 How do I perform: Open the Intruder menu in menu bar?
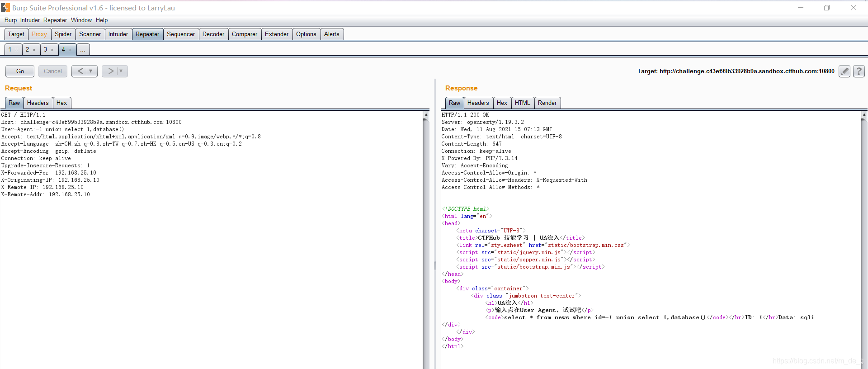(x=30, y=20)
